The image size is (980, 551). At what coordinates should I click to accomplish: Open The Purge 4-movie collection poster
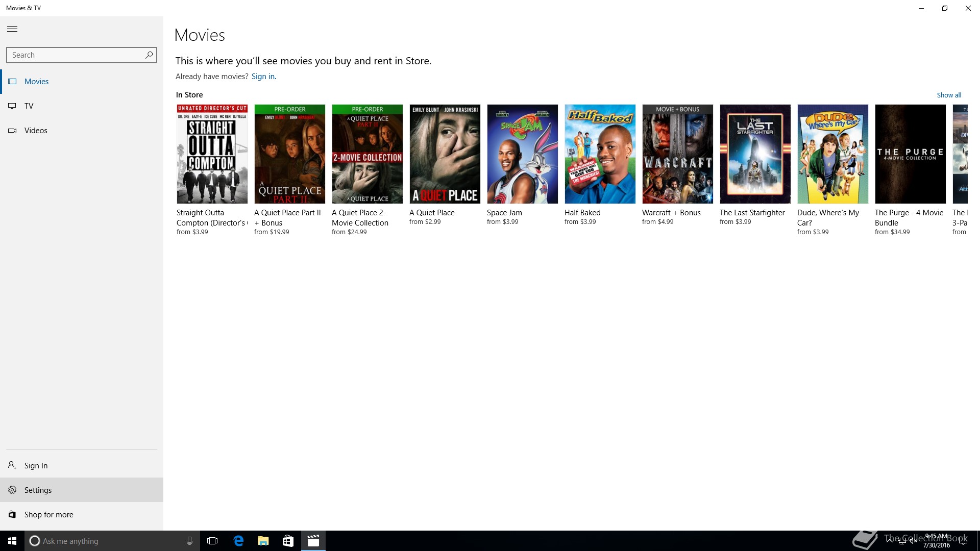911,154
